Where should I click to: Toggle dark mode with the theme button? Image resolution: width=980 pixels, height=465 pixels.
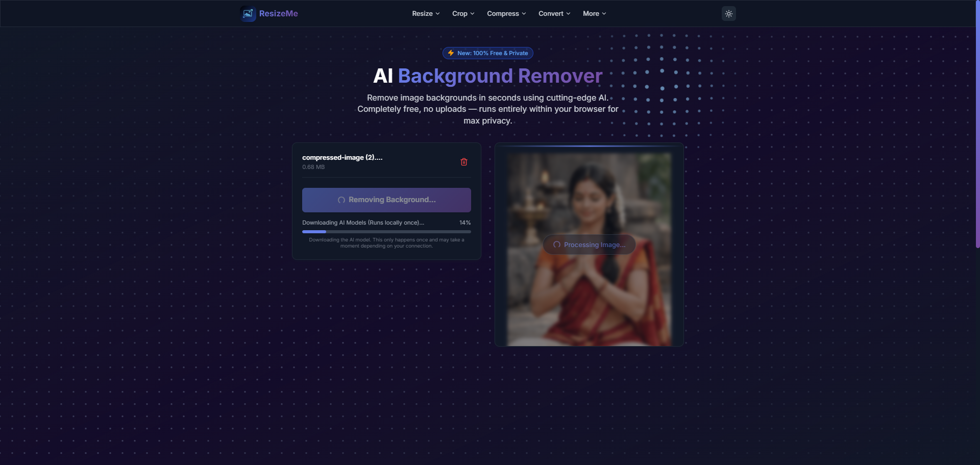(728, 13)
